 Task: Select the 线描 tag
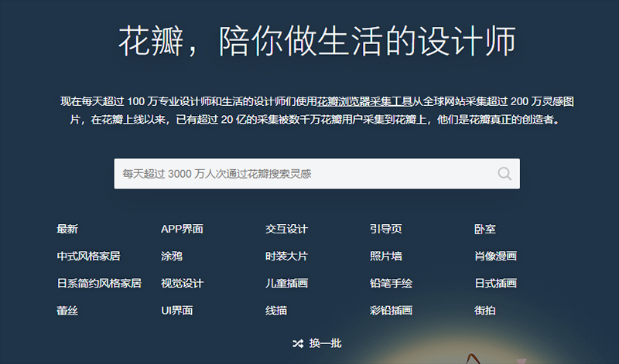pos(276,311)
